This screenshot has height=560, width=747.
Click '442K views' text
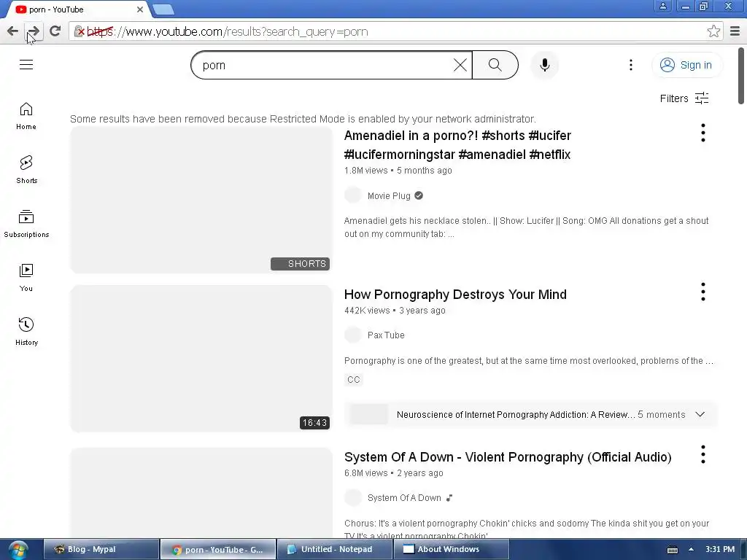click(367, 311)
